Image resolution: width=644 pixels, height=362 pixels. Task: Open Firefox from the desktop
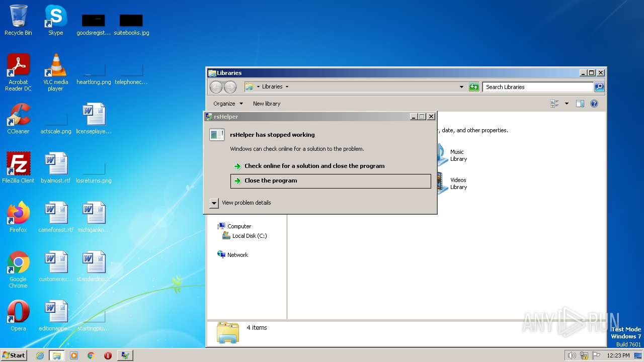click(18, 217)
